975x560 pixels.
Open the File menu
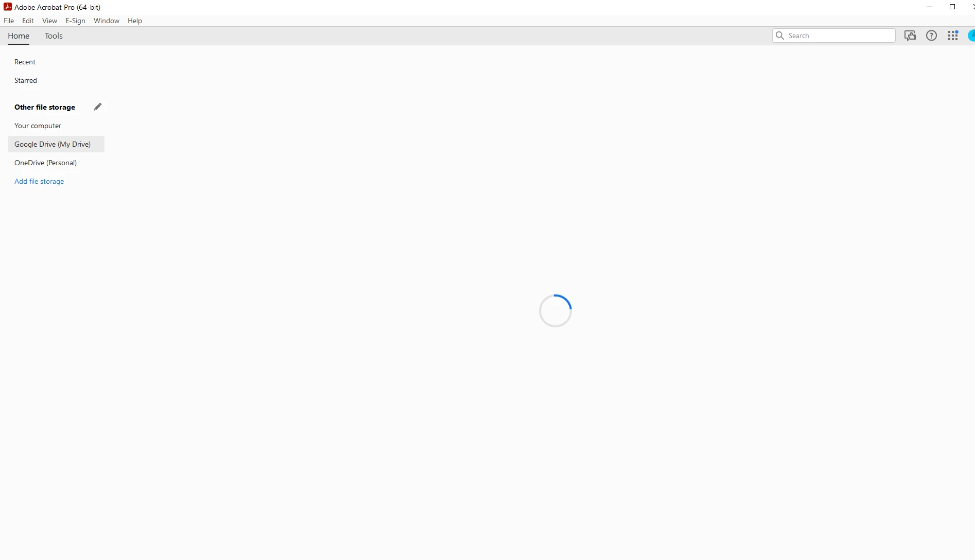(x=9, y=21)
